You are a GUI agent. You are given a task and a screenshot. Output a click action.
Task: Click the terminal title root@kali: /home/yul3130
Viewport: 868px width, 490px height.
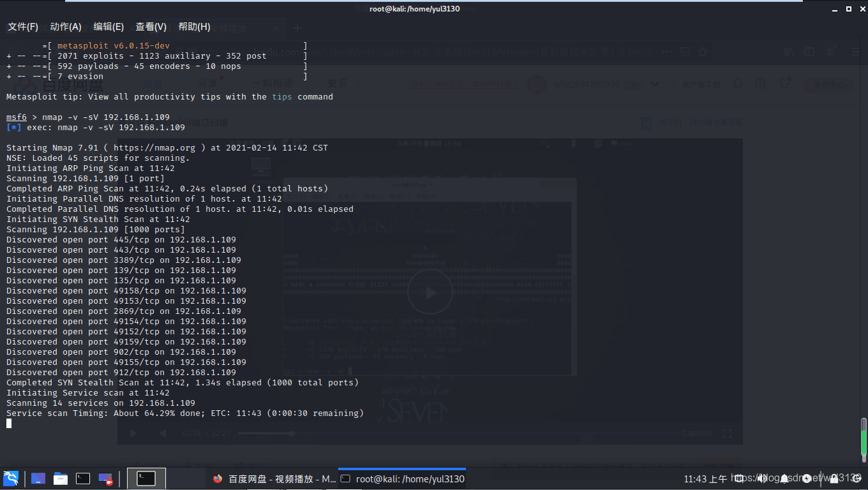point(415,9)
